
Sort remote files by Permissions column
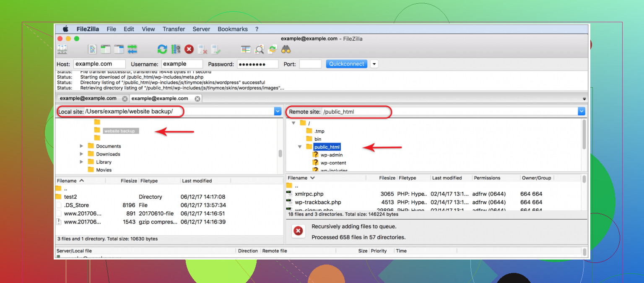[496, 178]
